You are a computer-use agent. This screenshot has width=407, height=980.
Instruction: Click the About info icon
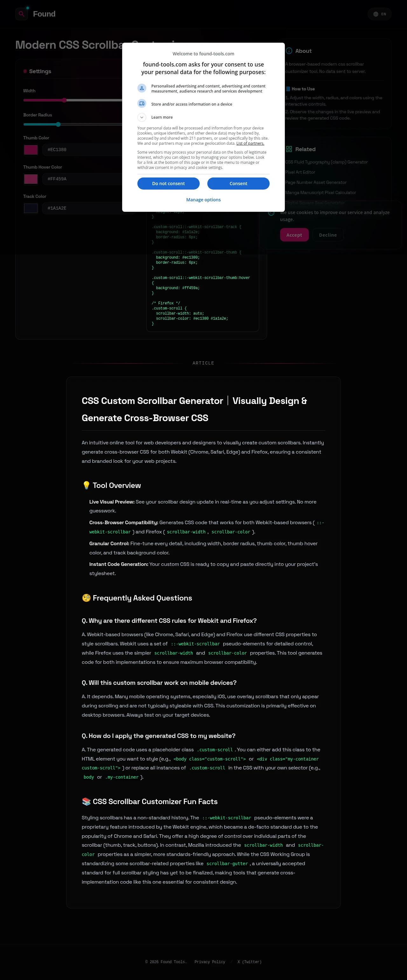(x=289, y=51)
